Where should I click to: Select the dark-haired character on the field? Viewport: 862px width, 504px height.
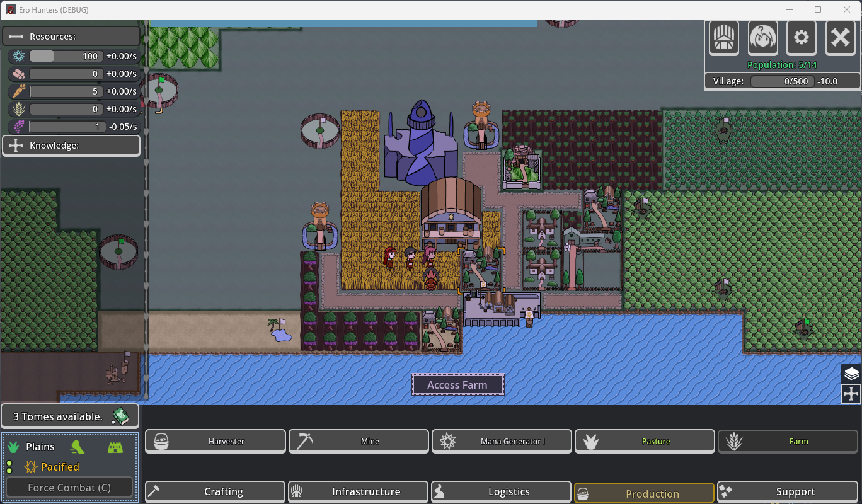(x=410, y=258)
